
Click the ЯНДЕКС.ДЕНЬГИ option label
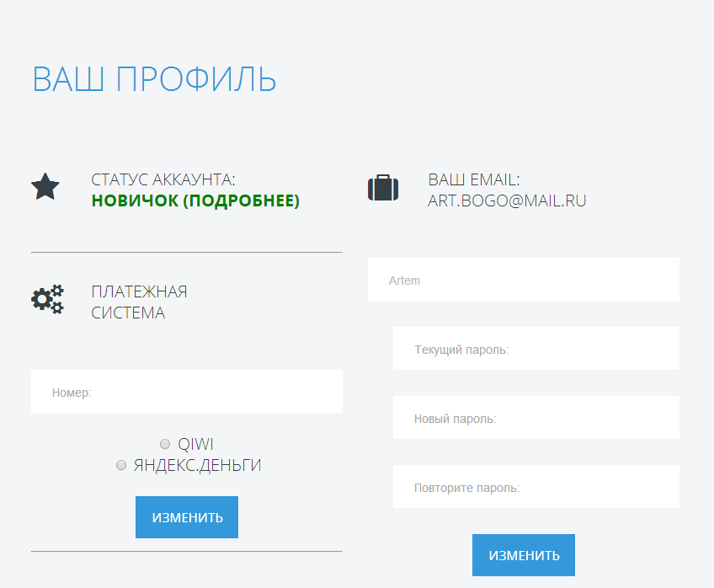(x=197, y=465)
